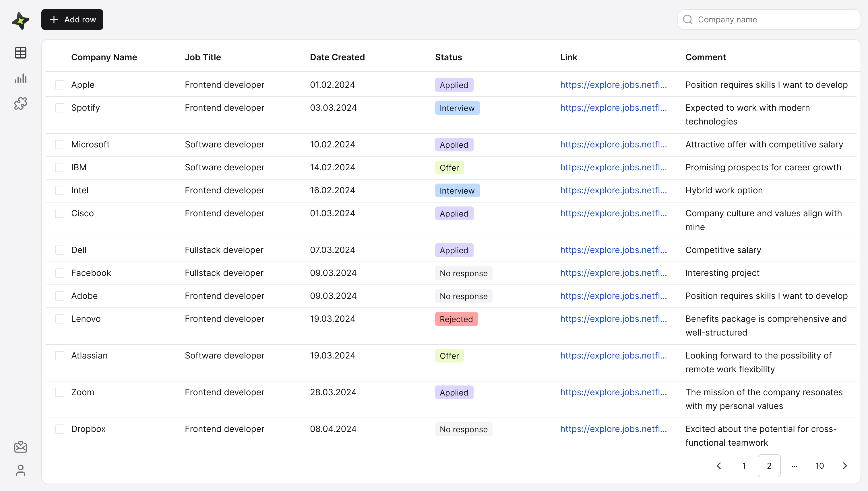This screenshot has height=491, width=868.
Task: Open the mail envelope icon in sidebar
Action: pyautogui.click(x=21, y=447)
